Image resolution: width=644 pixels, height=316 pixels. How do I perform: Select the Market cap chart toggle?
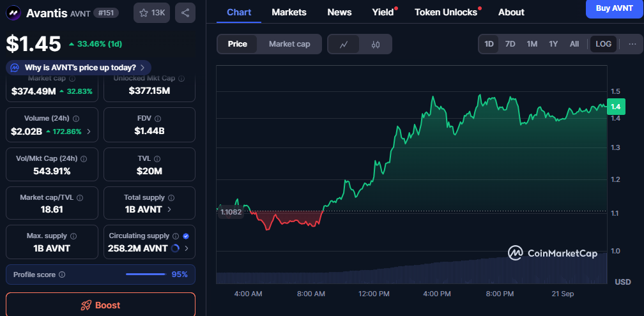pyautogui.click(x=289, y=44)
